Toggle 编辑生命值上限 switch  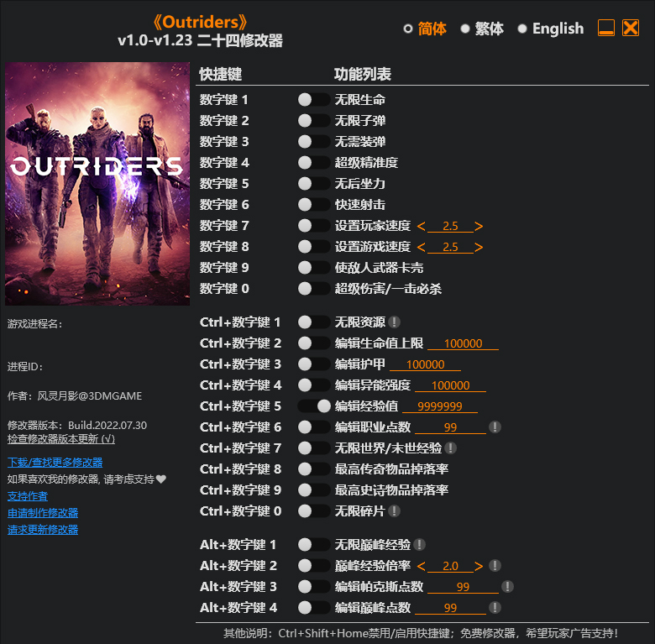(x=314, y=343)
